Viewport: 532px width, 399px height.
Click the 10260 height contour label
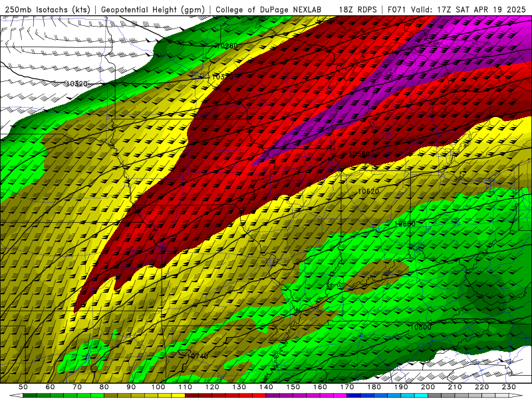227,46
